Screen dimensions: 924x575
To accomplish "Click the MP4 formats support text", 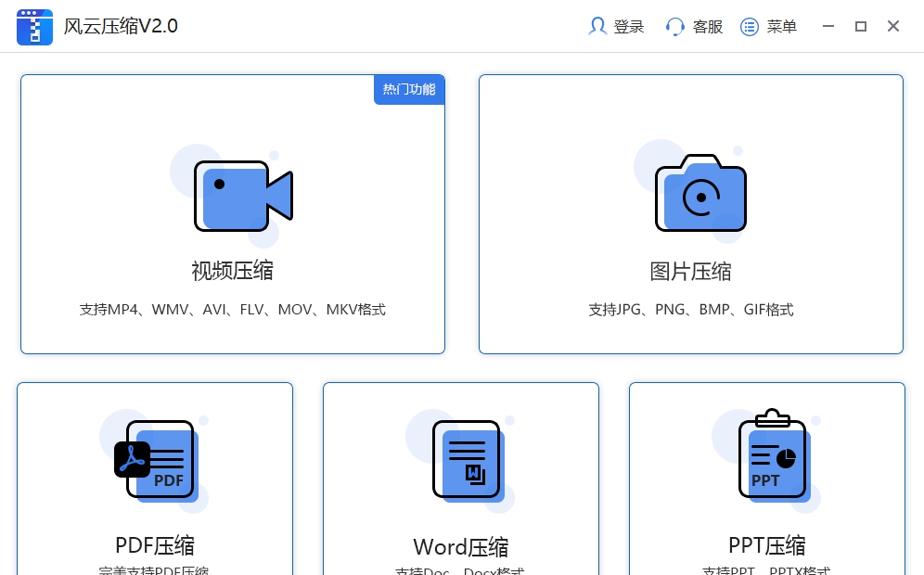I will pos(232,309).
